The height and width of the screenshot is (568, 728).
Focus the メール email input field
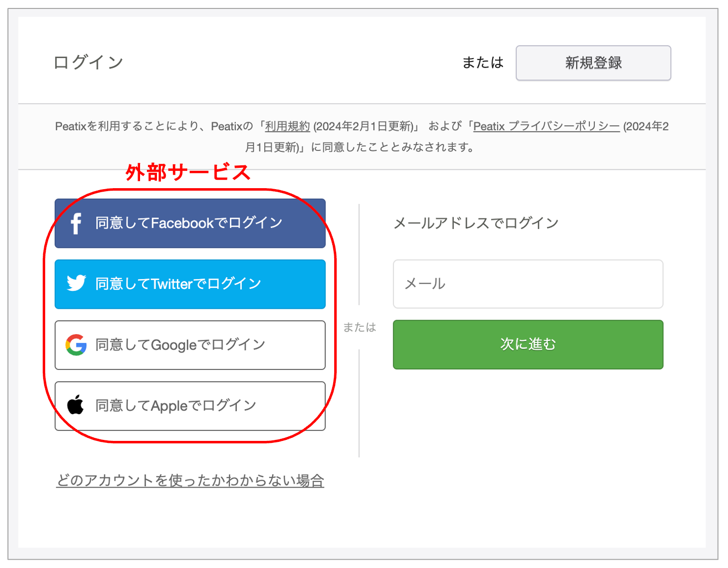(x=528, y=284)
